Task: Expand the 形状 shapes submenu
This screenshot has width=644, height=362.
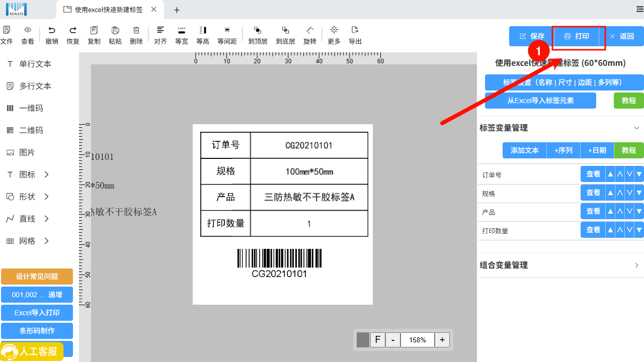Action: (46, 197)
